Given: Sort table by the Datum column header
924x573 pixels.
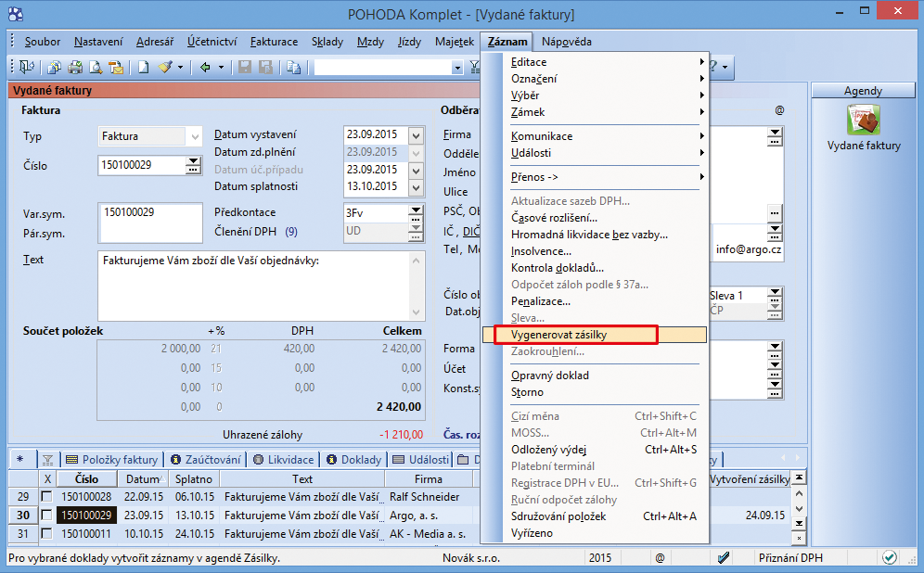Looking at the screenshot, I should [x=143, y=478].
